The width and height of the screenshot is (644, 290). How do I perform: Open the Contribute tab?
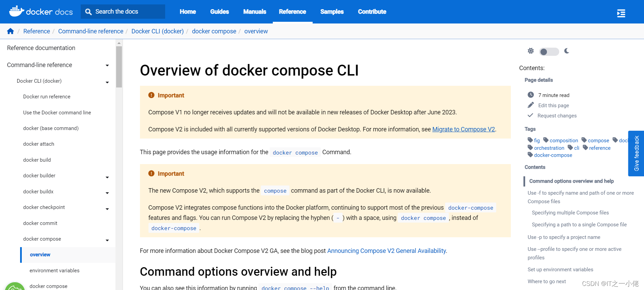(372, 12)
